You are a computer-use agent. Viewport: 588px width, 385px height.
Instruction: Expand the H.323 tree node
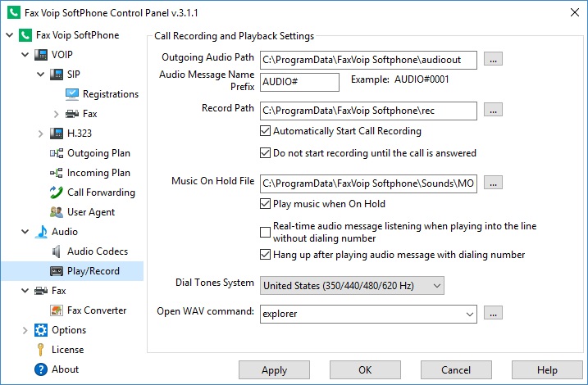[x=41, y=134]
